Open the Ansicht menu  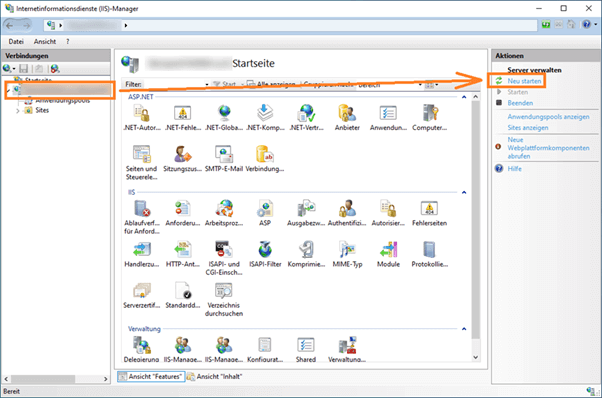click(45, 41)
